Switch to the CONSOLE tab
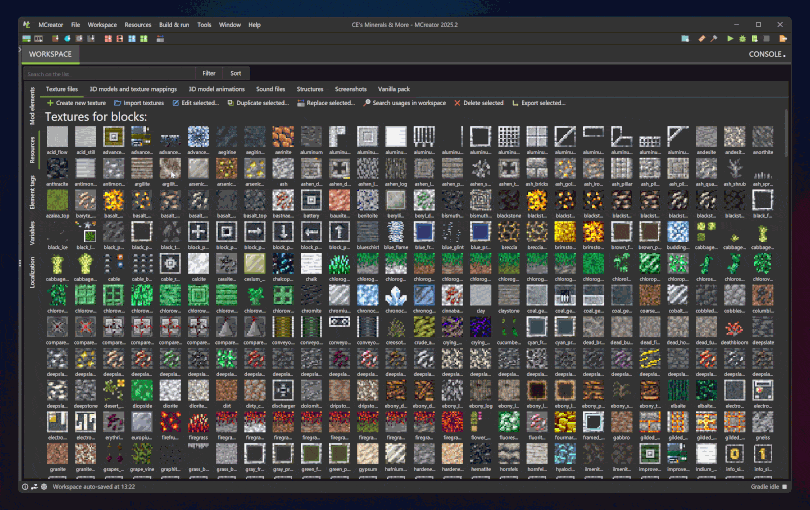The height and width of the screenshot is (510, 810). point(767,54)
